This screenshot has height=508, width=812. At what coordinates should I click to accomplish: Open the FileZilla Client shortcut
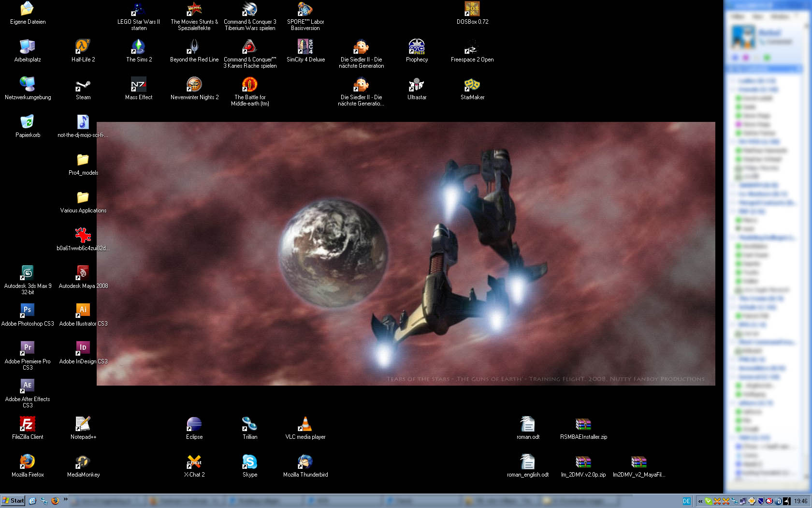pos(28,424)
